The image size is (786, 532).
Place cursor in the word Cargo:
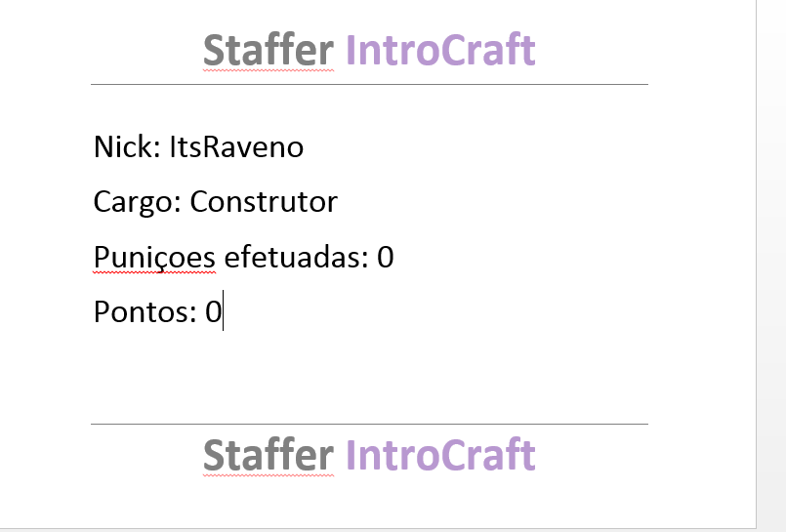138,202
